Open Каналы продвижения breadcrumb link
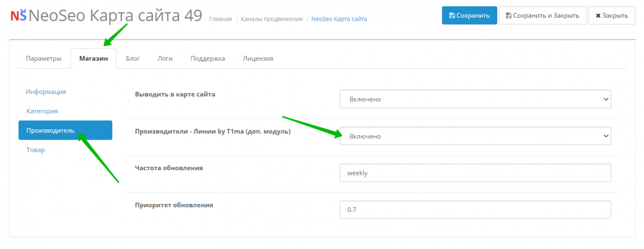 click(272, 19)
